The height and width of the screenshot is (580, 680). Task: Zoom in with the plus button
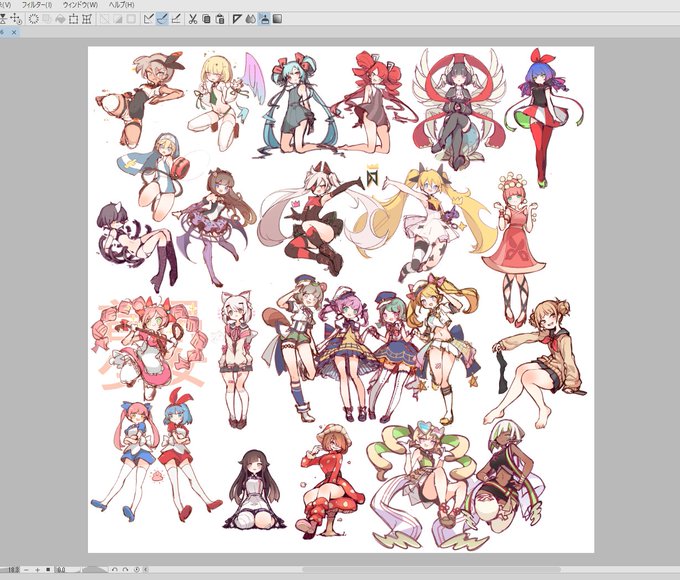tap(38, 570)
